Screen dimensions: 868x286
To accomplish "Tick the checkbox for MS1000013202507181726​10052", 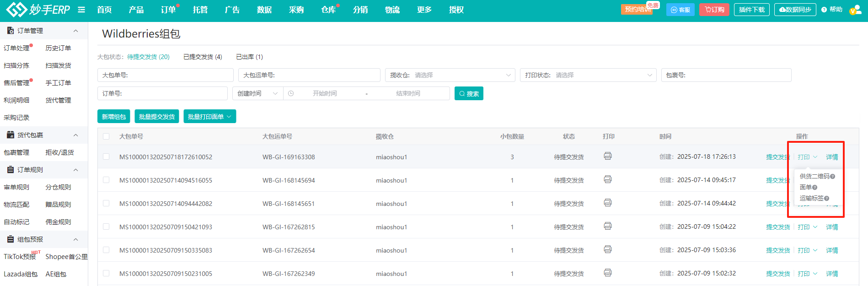I will click(x=106, y=156).
